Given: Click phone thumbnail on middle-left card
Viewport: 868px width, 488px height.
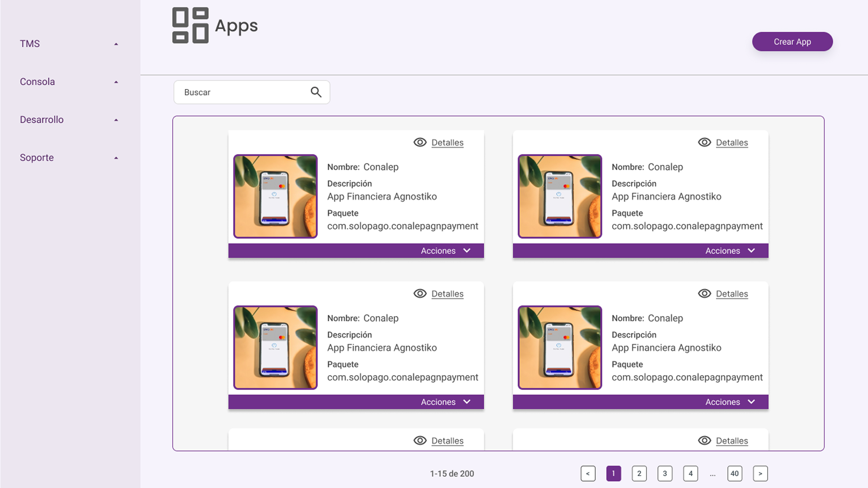Looking at the screenshot, I should [x=275, y=347].
